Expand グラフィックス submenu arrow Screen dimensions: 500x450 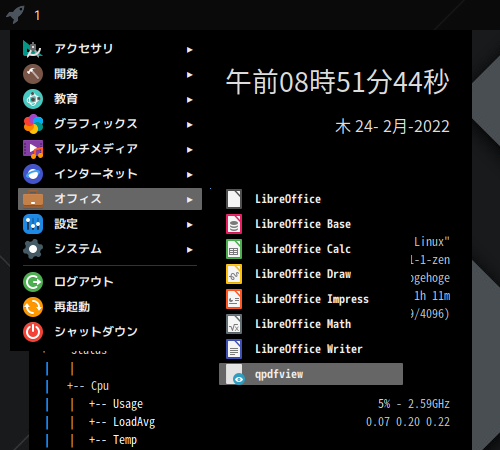[x=190, y=125]
